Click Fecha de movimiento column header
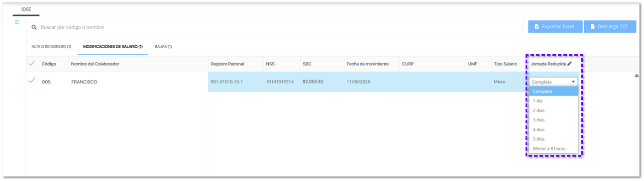Viewport: 644px width, 181px height. 368,64
